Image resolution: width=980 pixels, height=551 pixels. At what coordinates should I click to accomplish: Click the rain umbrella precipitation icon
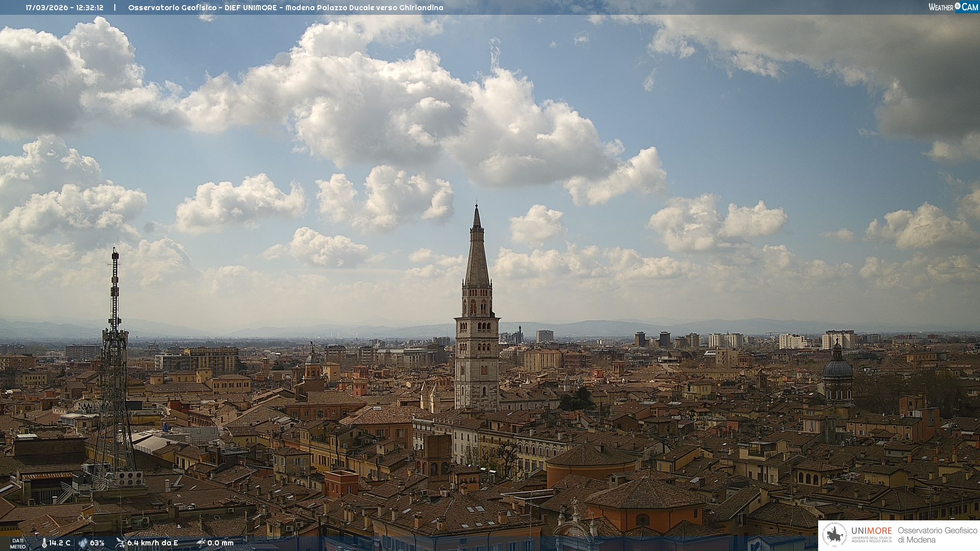201,543
